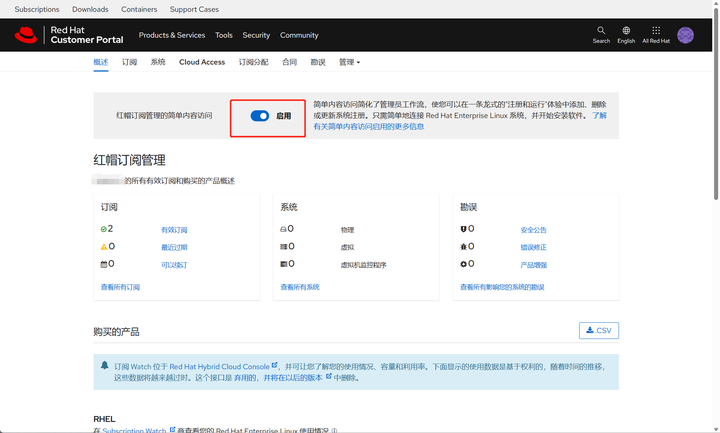Open Subscriptions in top bar
Viewport: 720px width, 433px height.
(x=37, y=9)
